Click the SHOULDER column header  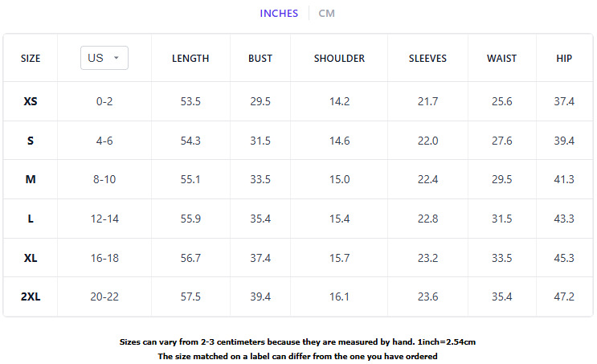(x=339, y=58)
